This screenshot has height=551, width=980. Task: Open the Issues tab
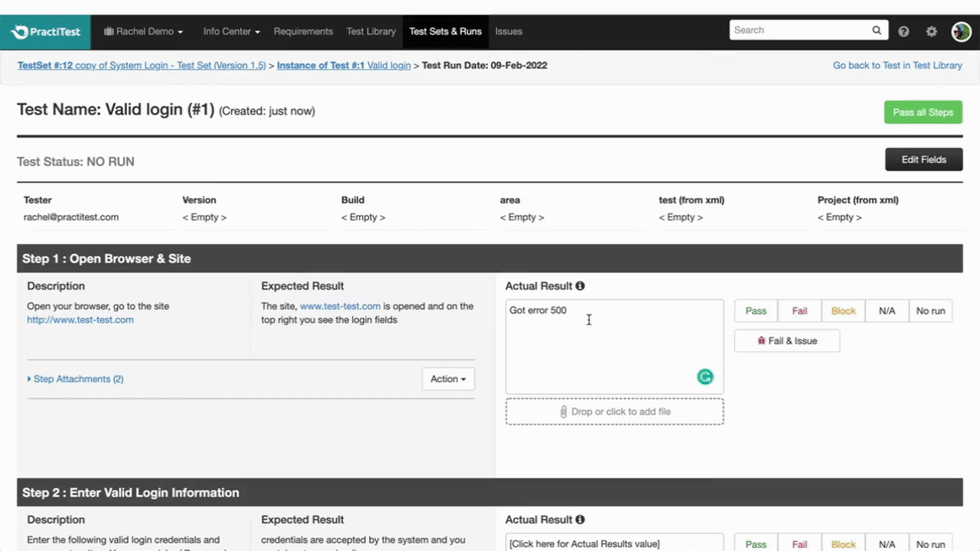point(508,31)
